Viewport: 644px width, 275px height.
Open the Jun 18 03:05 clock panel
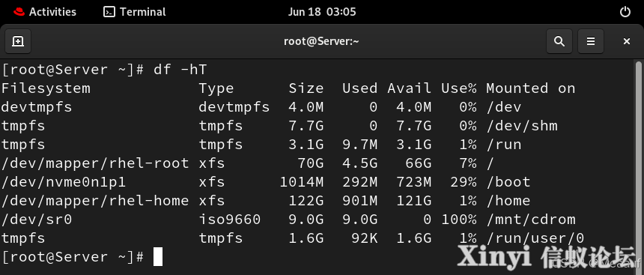(321, 12)
